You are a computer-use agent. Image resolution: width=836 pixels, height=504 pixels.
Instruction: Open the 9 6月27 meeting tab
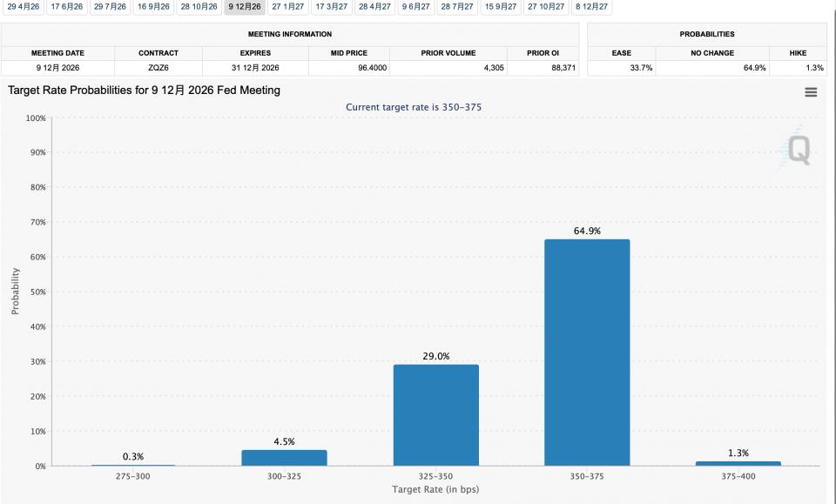415,7
